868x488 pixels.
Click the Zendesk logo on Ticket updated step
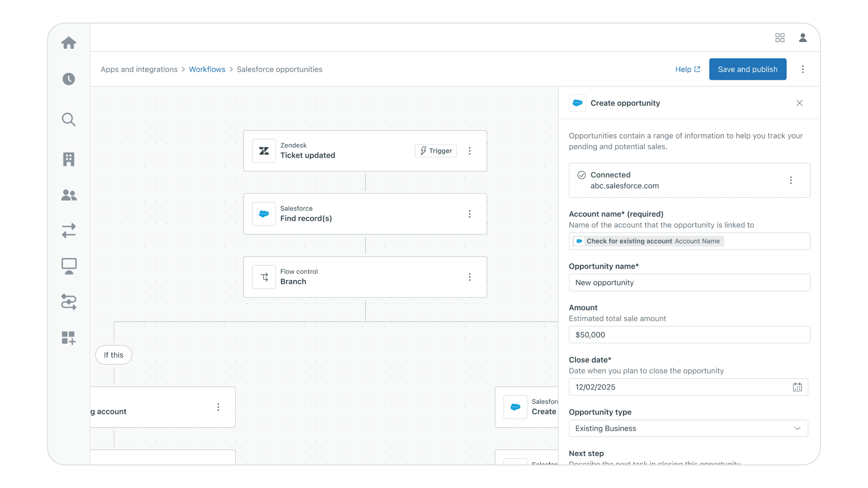pos(264,151)
